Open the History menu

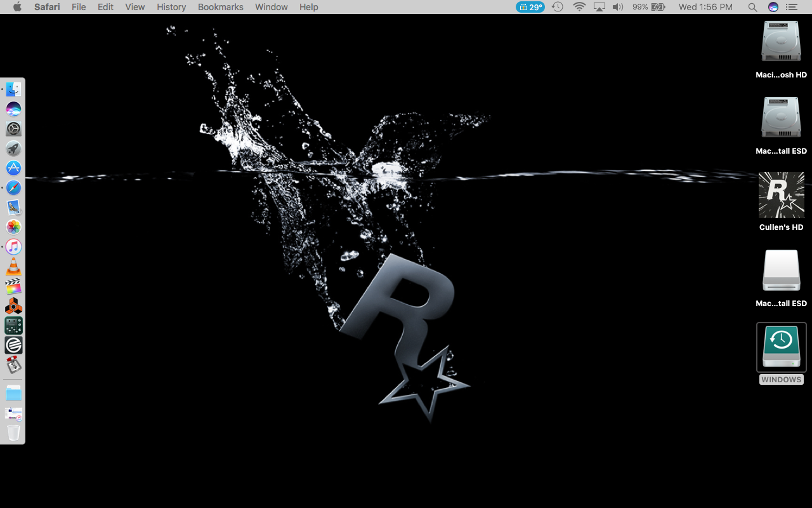(171, 7)
